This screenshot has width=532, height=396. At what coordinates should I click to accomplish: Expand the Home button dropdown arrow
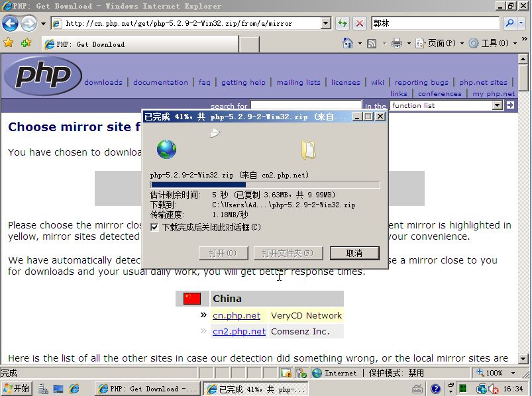[x=360, y=44]
